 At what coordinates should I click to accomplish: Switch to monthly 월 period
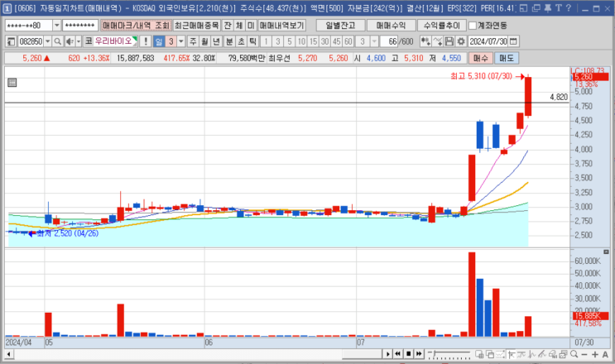204,41
